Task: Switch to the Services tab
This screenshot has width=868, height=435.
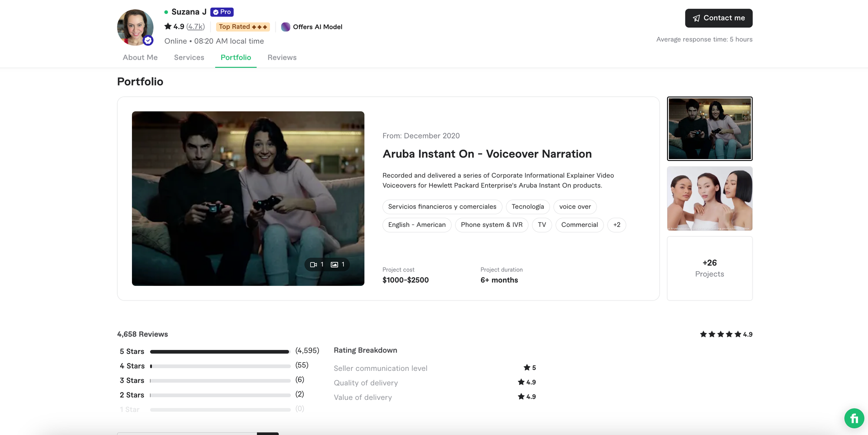Action: pos(189,58)
